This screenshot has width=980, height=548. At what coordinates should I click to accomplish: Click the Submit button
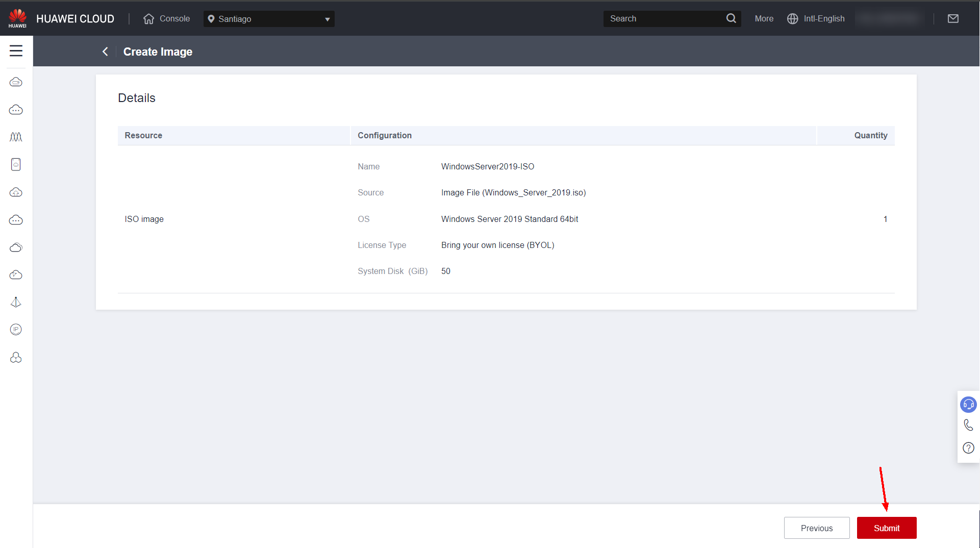886,528
